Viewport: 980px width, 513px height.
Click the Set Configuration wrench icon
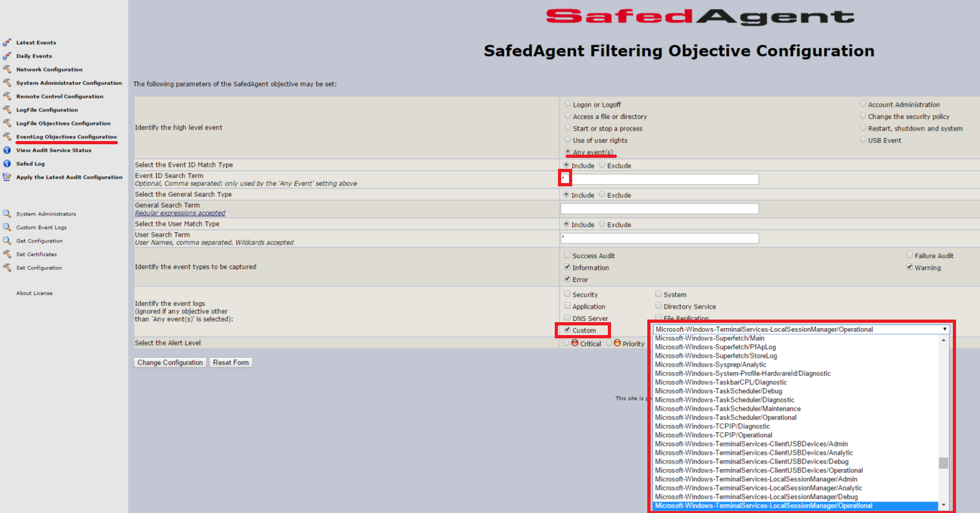click(x=6, y=267)
